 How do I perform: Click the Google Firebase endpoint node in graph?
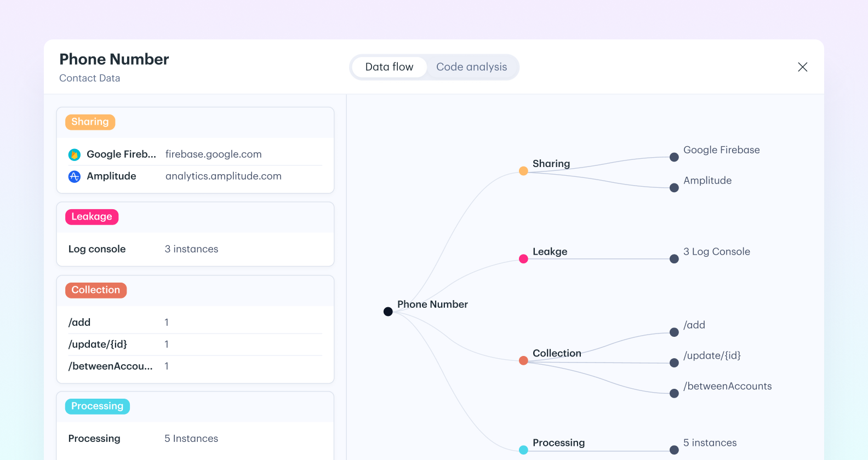click(674, 157)
